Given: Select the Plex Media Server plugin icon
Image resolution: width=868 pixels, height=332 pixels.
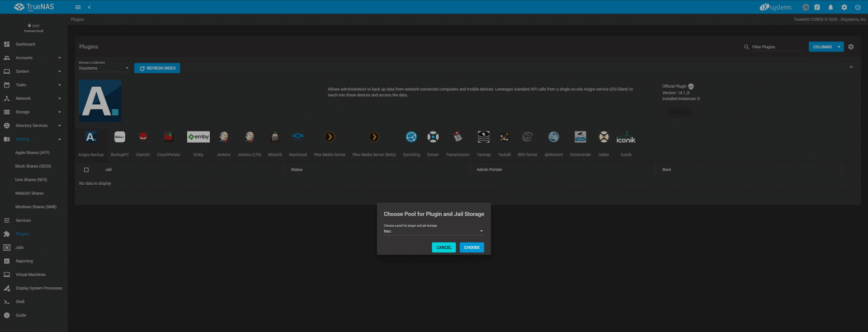Looking at the screenshot, I should tap(330, 137).
